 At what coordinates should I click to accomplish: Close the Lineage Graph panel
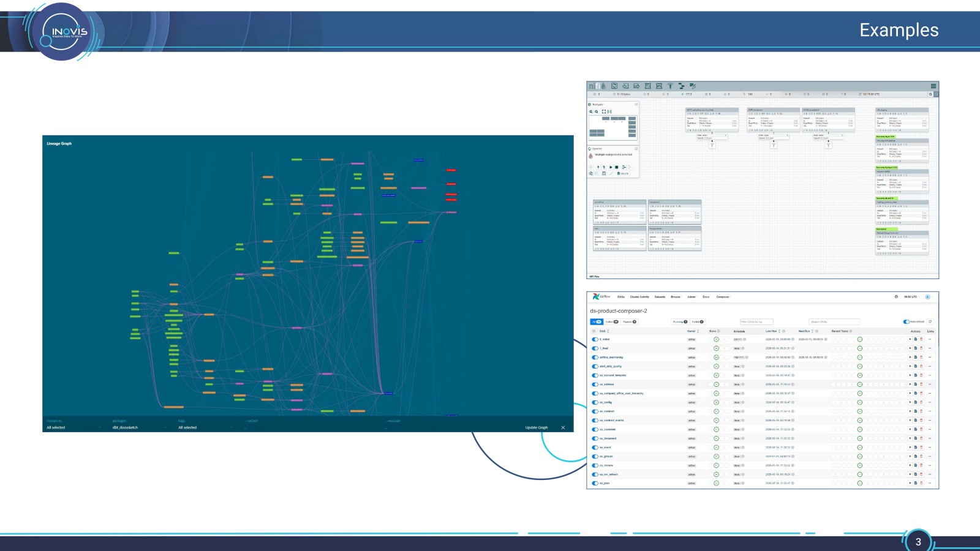(x=563, y=427)
